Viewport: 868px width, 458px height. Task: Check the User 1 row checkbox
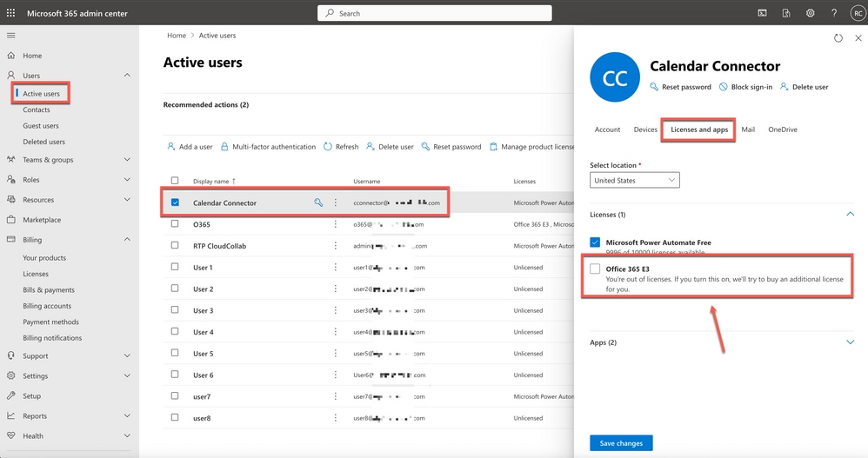coord(175,267)
